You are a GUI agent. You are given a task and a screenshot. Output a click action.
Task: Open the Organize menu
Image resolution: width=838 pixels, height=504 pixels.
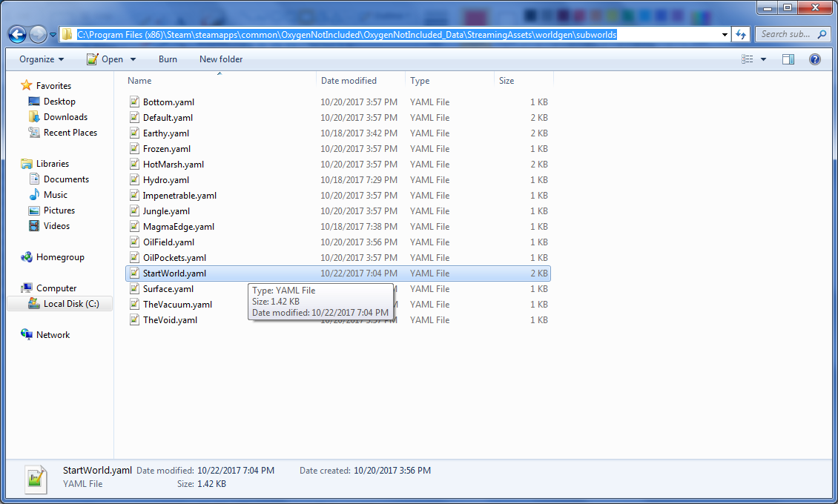pos(42,59)
